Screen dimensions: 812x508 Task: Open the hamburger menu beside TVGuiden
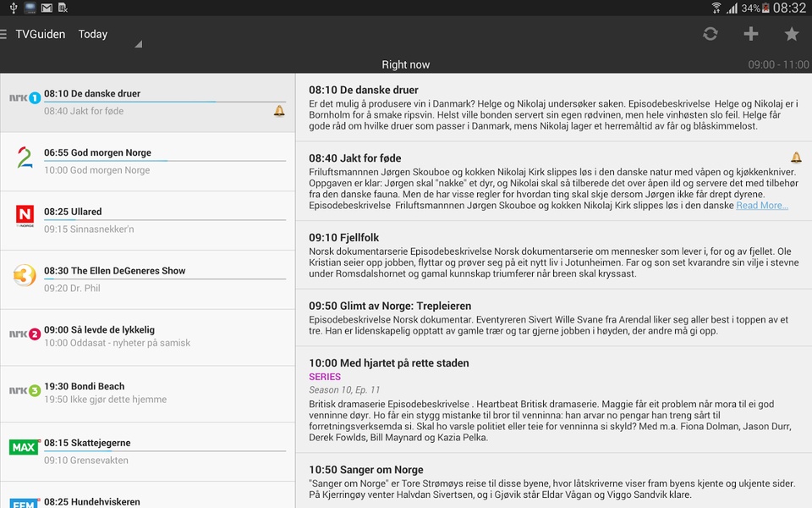click(x=3, y=34)
